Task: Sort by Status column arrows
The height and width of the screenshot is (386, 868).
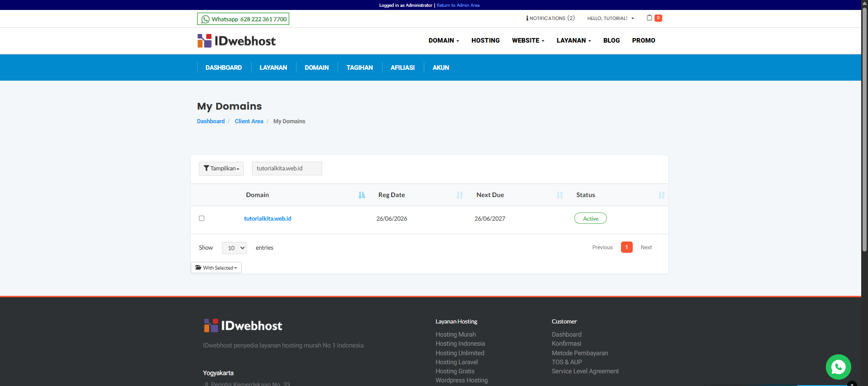Action: (661, 195)
